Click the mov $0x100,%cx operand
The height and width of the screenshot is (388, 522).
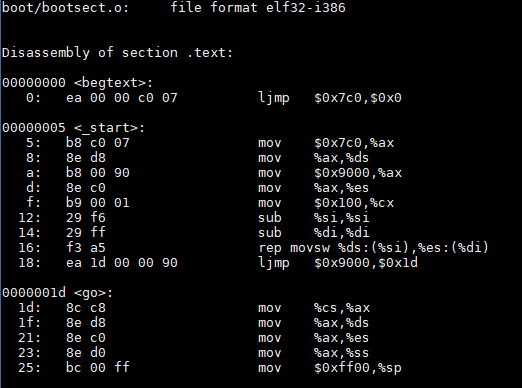point(354,203)
